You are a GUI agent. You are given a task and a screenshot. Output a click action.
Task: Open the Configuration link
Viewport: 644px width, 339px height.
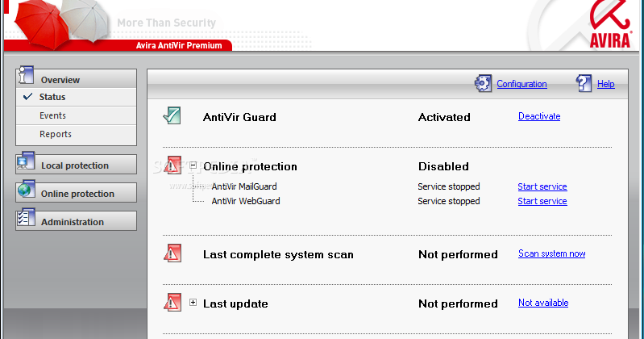[521, 84]
